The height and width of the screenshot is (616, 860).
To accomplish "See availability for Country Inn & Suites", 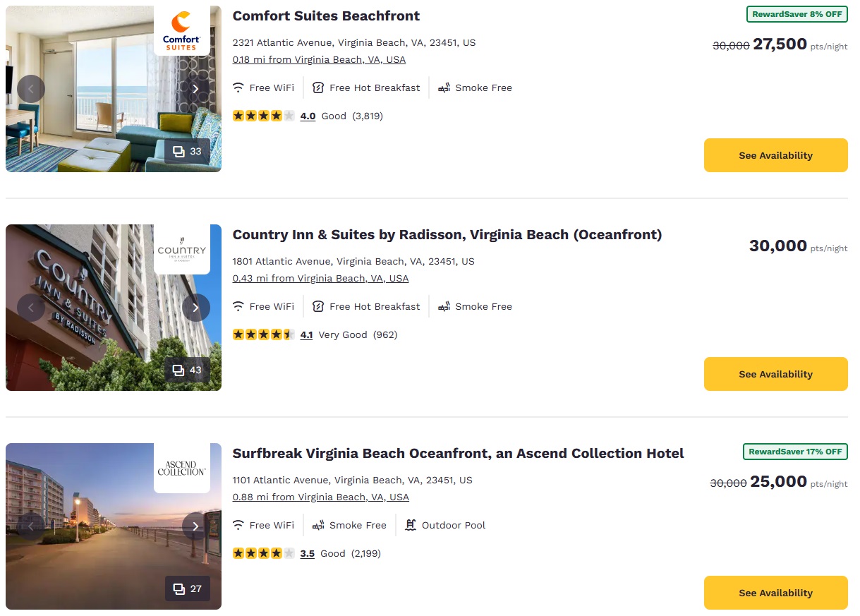I will 775,374.
